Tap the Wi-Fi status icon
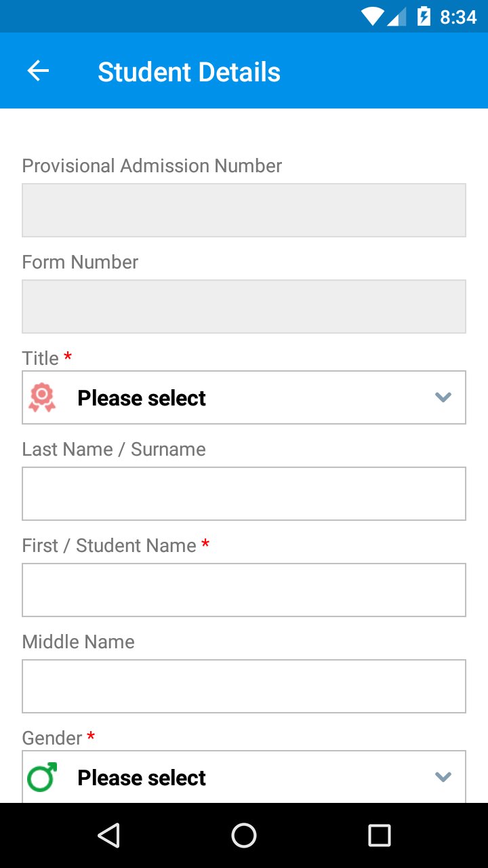Screen dimensions: 488x868 [372, 16]
